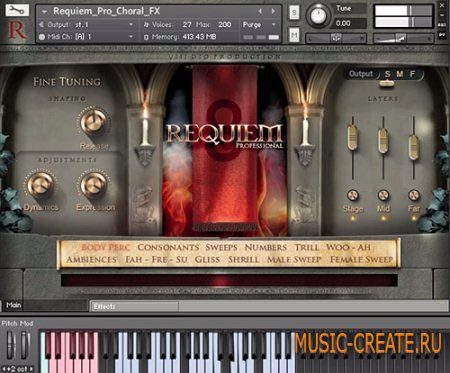Open the instrument name dropdown arrow
The height and width of the screenshot is (373, 450).
(44, 12)
